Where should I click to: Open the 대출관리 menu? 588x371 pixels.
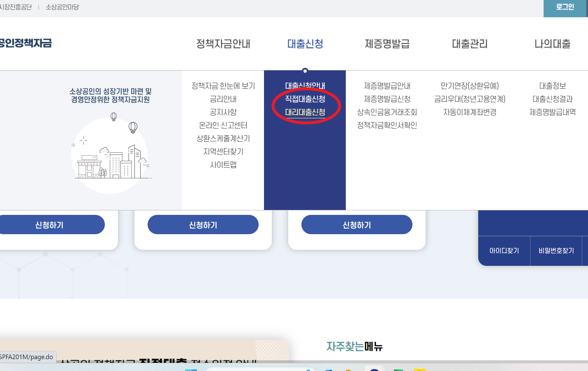click(x=469, y=44)
